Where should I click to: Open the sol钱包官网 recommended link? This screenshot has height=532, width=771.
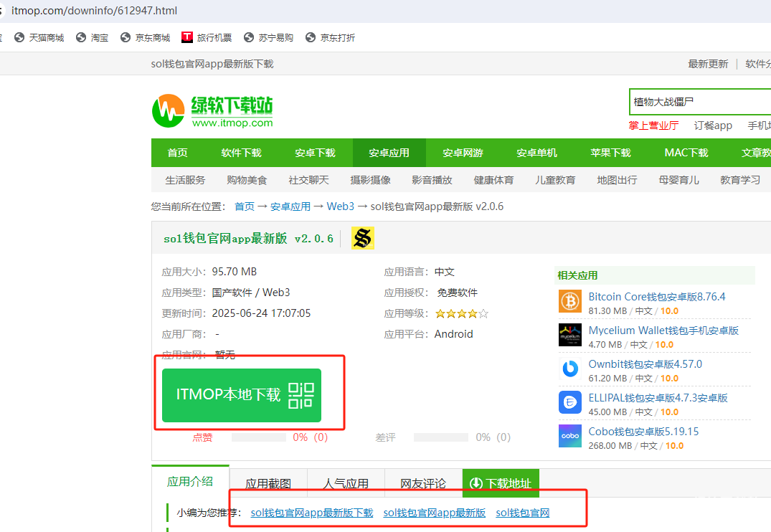[x=523, y=513]
